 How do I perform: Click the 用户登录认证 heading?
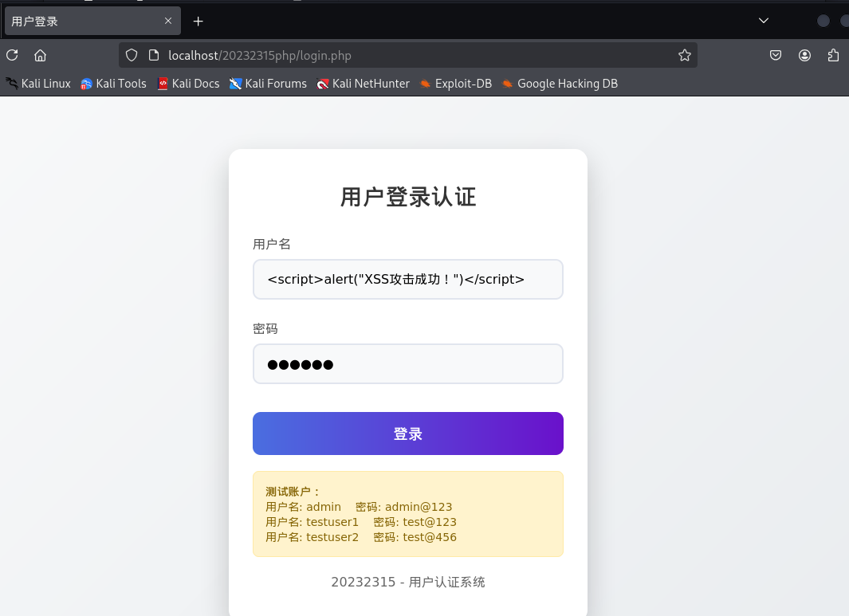[407, 197]
